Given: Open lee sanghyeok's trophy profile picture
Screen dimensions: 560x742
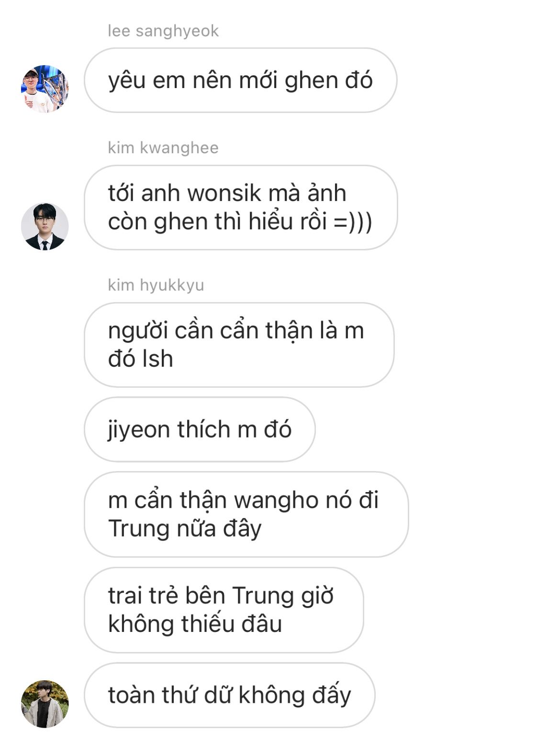Looking at the screenshot, I should 45,89.
